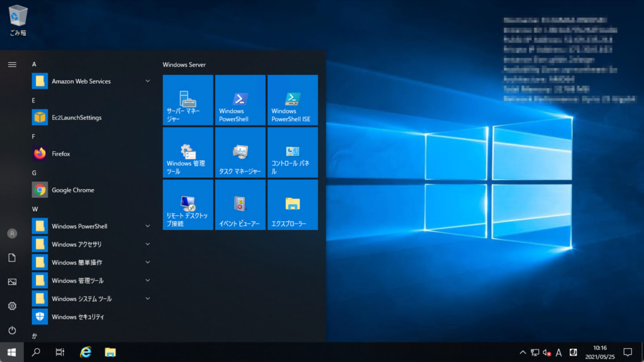Launch Internet Explorer from the taskbar

[x=86, y=352]
